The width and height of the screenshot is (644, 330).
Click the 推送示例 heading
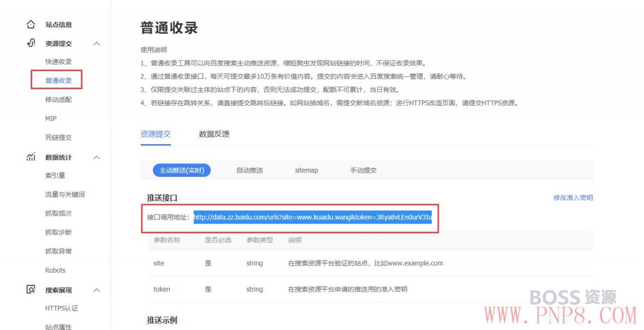tap(162, 320)
